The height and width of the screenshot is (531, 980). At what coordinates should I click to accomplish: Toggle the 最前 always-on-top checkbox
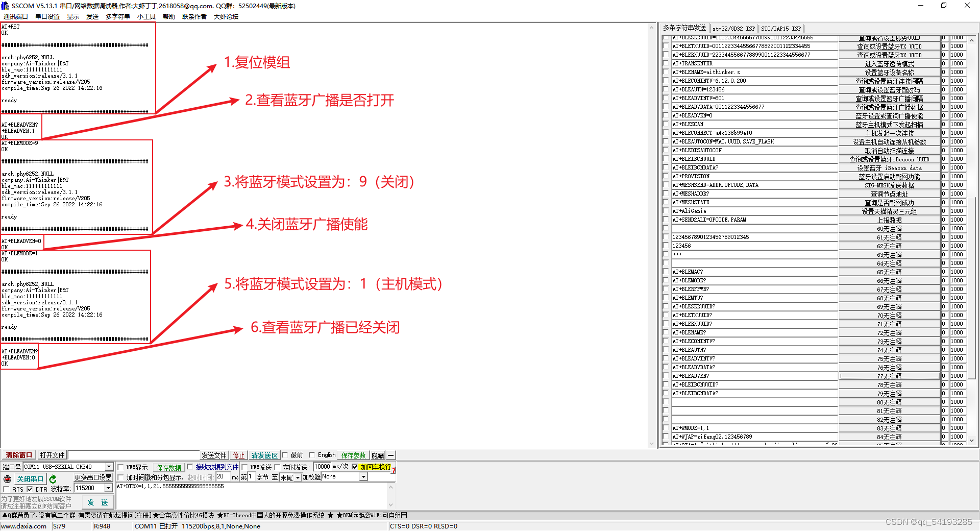(285, 455)
